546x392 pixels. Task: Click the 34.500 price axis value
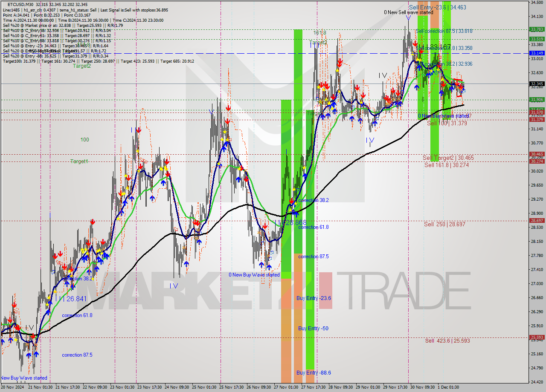536,3
